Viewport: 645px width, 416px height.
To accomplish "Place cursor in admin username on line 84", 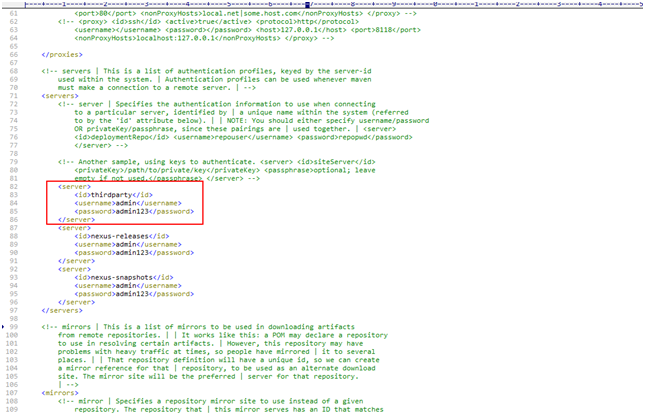I will 126,203.
